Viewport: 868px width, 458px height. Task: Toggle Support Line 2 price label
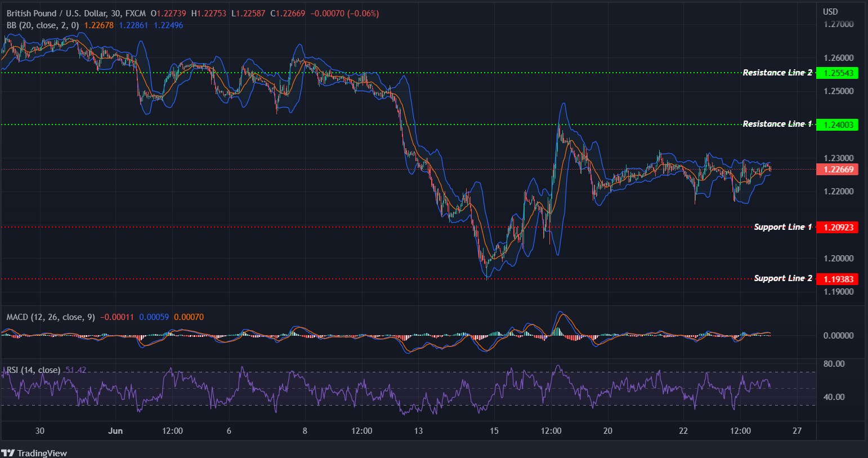pyautogui.click(x=837, y=278)
